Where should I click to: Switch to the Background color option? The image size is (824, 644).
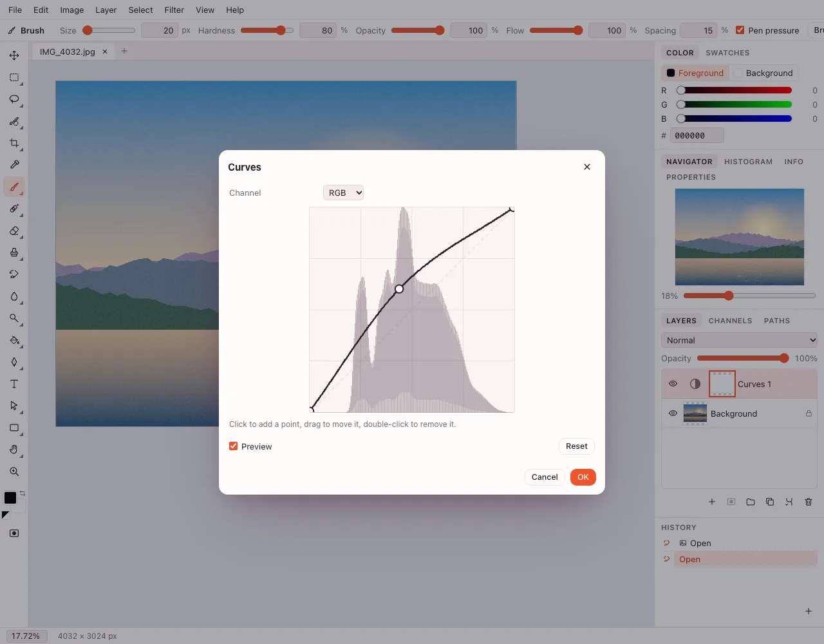[764, 73]
